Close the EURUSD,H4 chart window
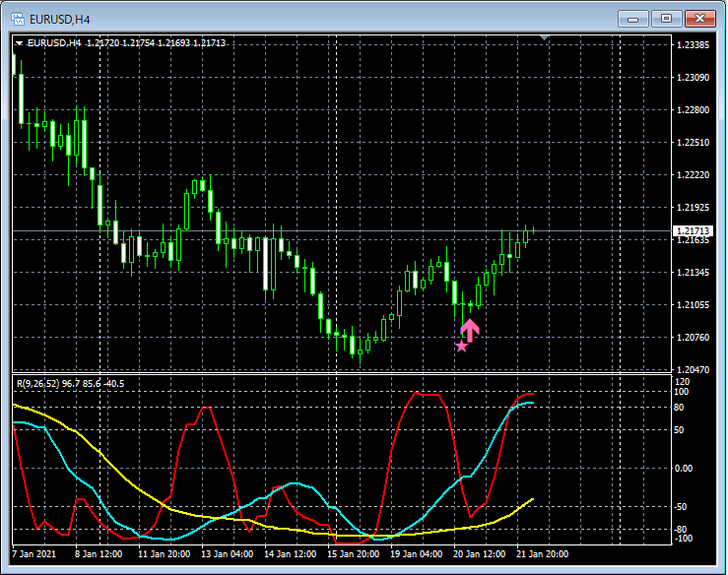This screenshot has width=728, height=575. point(698,18)
